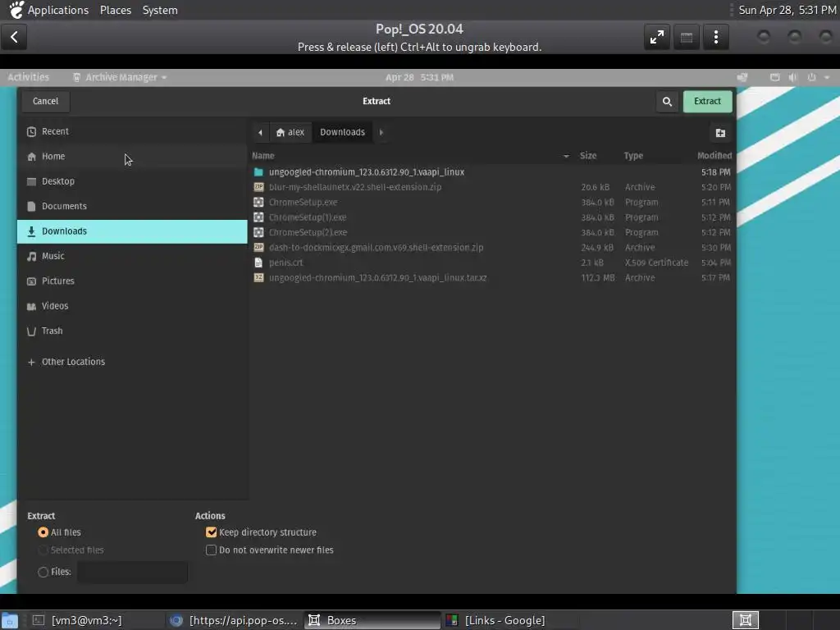Click guest volume icon in top bar
840x630 pixels.
tap(793, 78)
